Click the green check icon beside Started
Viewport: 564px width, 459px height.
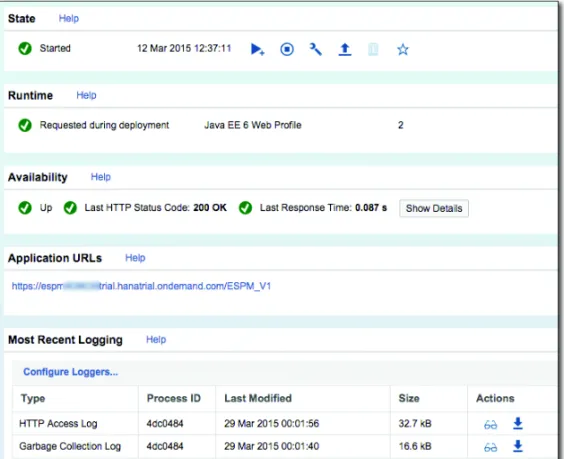pos(25,48)
